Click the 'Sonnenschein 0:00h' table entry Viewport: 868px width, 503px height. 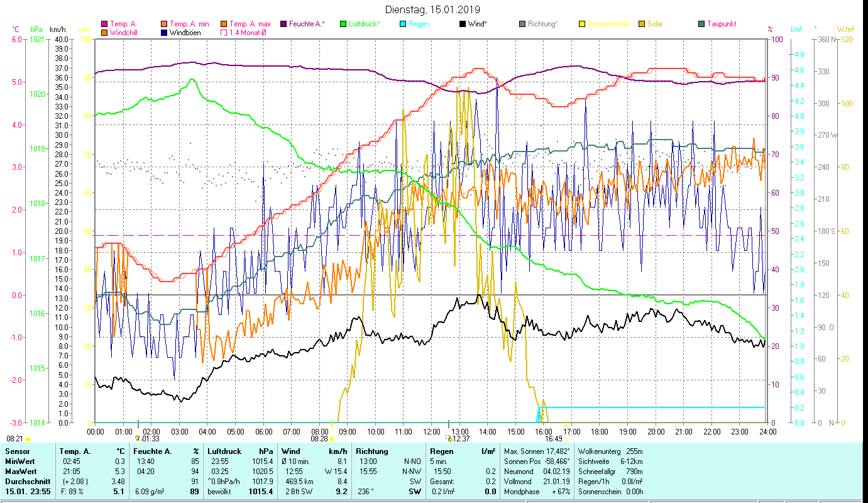(610, 492)
